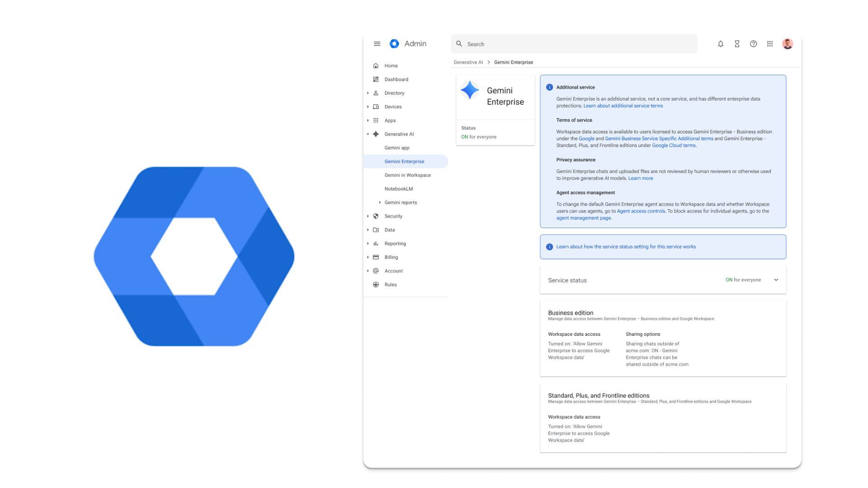
Task: Click the Additional service info icon
Action: (549, 87)
